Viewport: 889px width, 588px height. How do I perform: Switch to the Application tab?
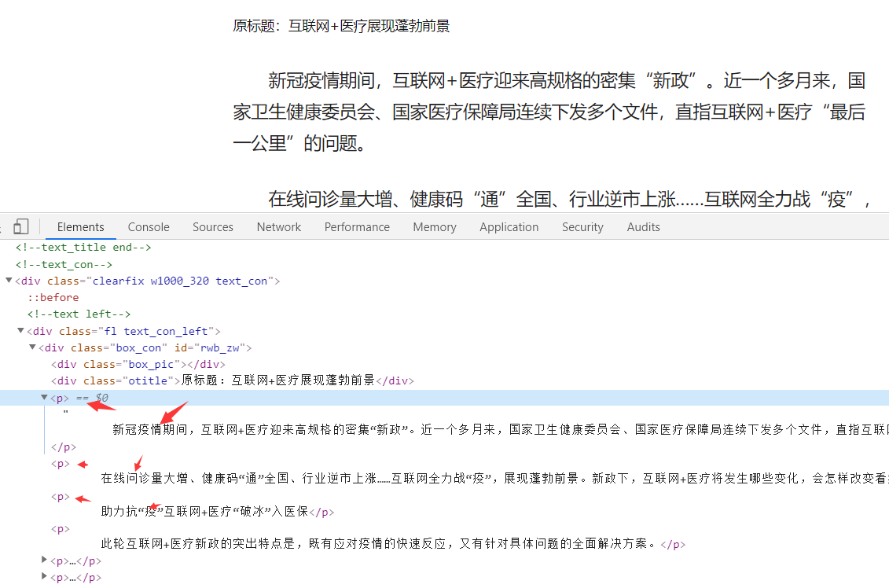(x=509, y=226)
